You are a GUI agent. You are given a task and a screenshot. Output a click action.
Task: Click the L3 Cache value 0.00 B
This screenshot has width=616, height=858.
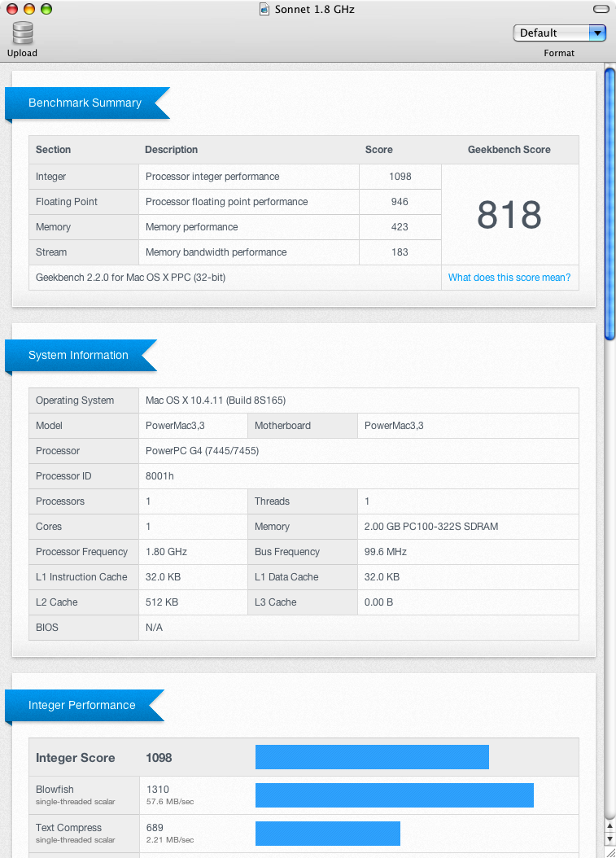[x=378, y=602]
